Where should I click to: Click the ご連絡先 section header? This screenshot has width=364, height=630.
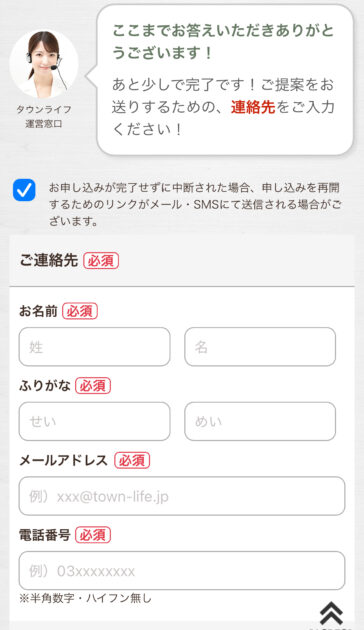click(x=48, y=260)
